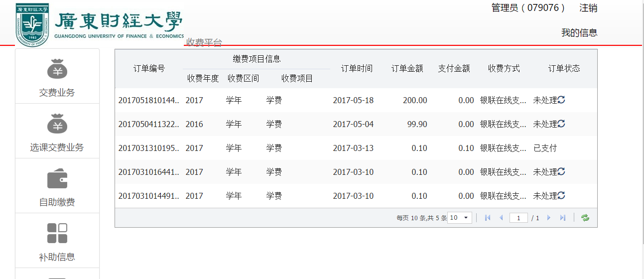Click next page arrow in pager
Screen dimensions: 644x279
click(549, 218)
